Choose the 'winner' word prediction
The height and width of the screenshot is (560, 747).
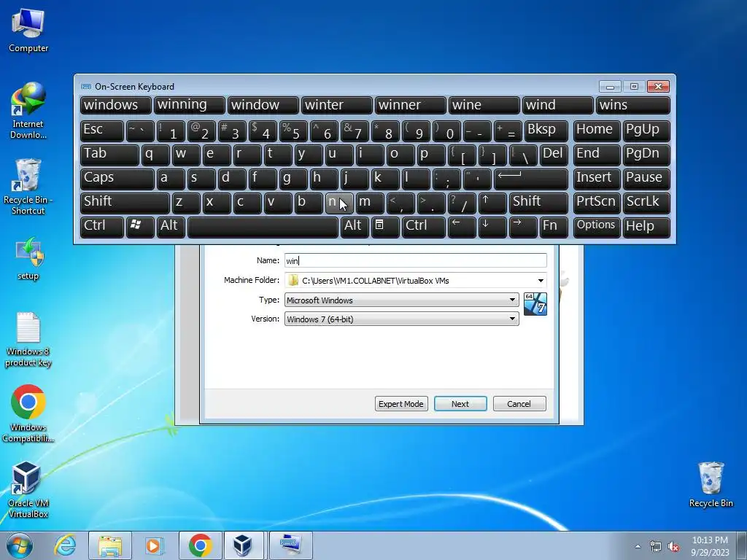tap(410, 106)
